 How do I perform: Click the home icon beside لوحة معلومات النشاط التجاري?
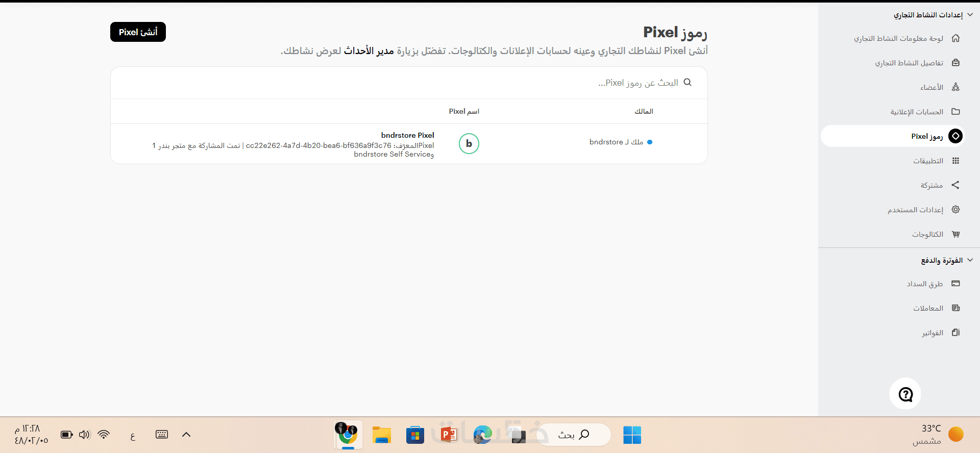pos(956,38)
